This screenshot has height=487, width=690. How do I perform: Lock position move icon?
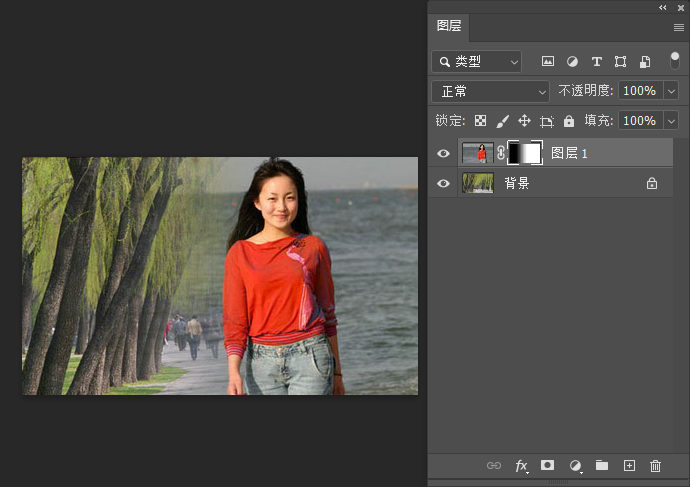(524, 121)
